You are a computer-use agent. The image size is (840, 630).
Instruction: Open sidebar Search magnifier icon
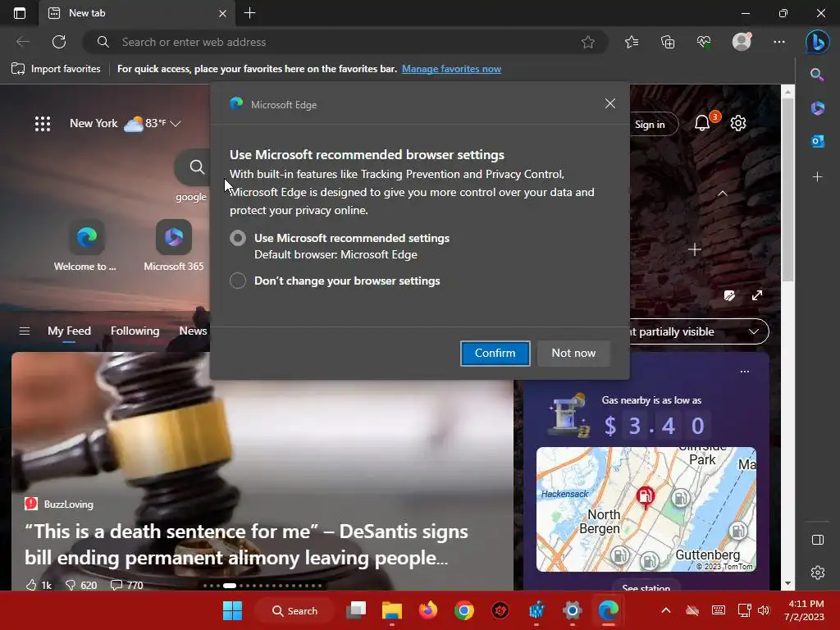tap(817, 75)
